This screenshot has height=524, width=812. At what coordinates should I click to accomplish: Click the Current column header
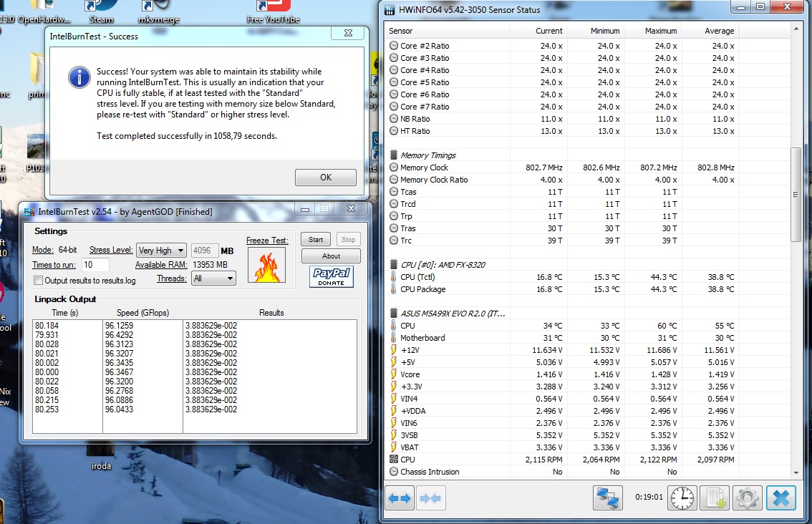click(538, 31)
